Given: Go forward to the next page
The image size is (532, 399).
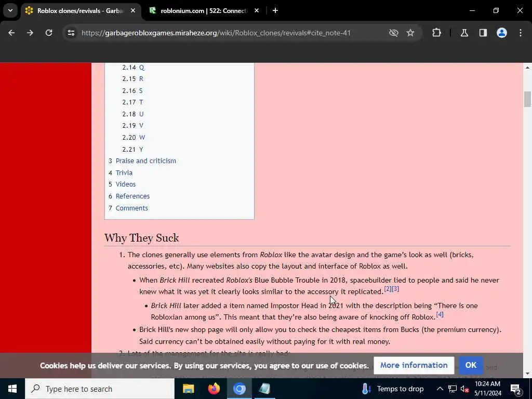Looking at the screenshot, I should point(30,33).
